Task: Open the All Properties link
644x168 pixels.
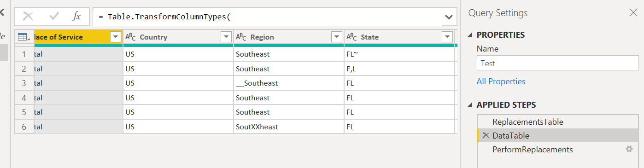Action: 501,81
